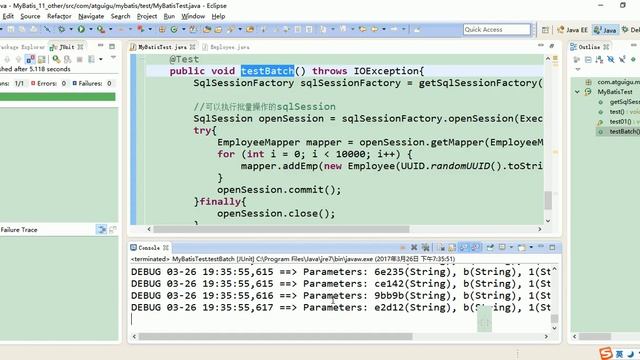Open the Open Console dropdown arrow

click(531, 247)
